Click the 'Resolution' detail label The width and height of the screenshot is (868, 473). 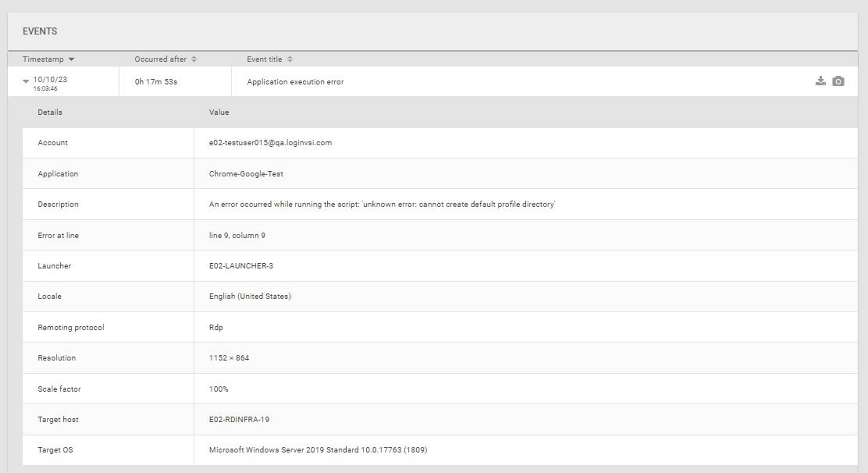click(x=57, y=358)
